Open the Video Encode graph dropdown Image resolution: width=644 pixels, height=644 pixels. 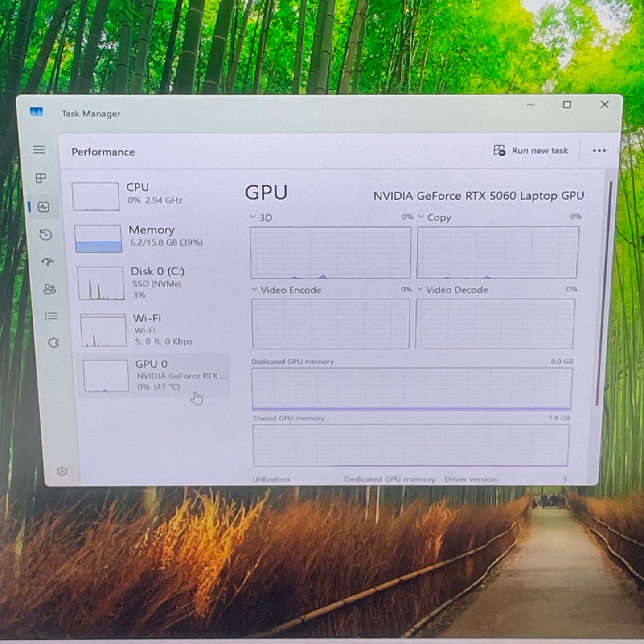254,289
